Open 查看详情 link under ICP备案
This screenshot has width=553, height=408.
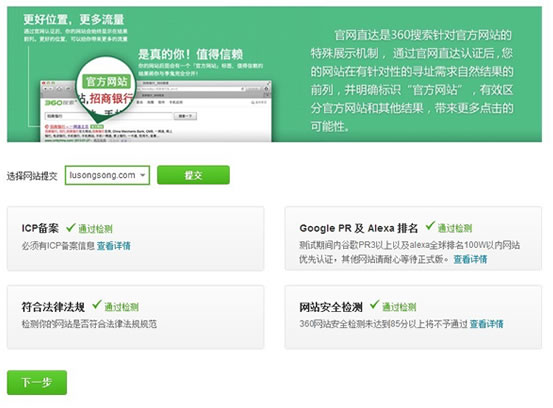[114, 246]
